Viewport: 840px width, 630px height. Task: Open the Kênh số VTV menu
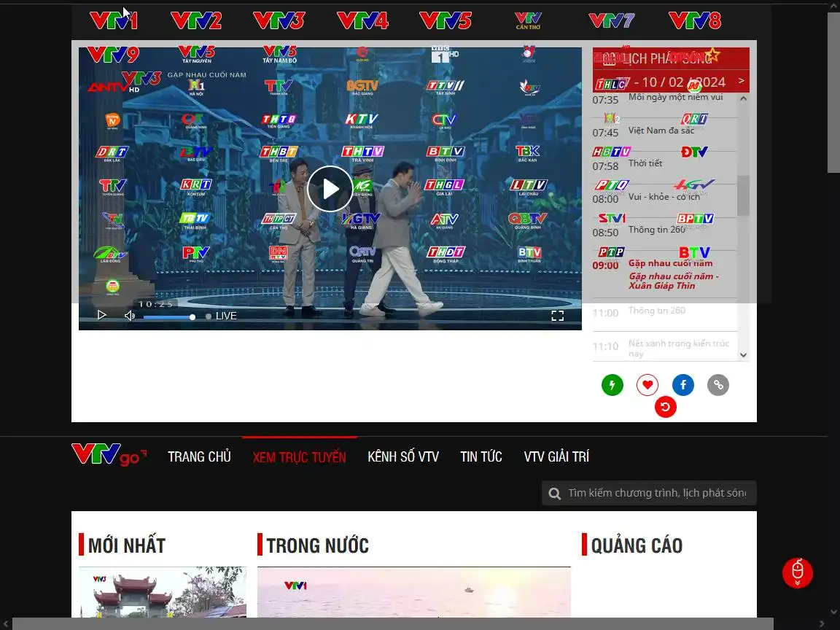[403, 456]
